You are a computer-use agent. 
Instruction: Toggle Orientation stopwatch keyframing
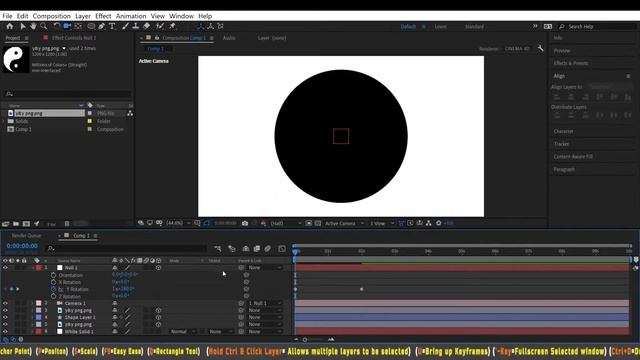[53, 275]
